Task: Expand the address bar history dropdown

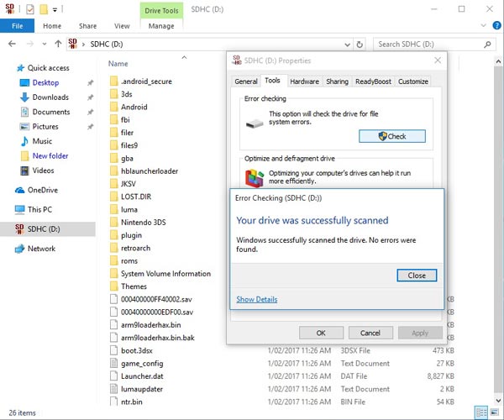Action: click(x=347, y=45)
